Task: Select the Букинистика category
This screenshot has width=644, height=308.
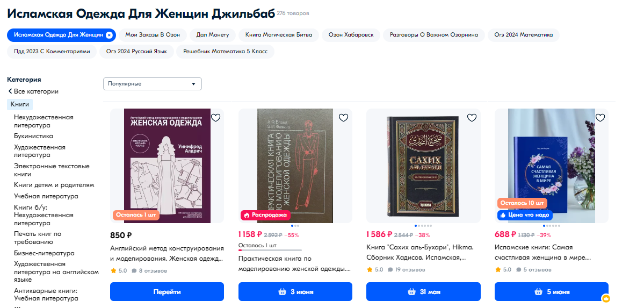Action: (x=33, y=136)
